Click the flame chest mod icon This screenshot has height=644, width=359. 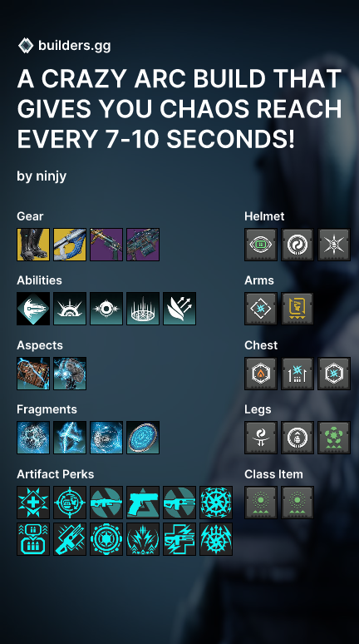click(x=261, y=374)
